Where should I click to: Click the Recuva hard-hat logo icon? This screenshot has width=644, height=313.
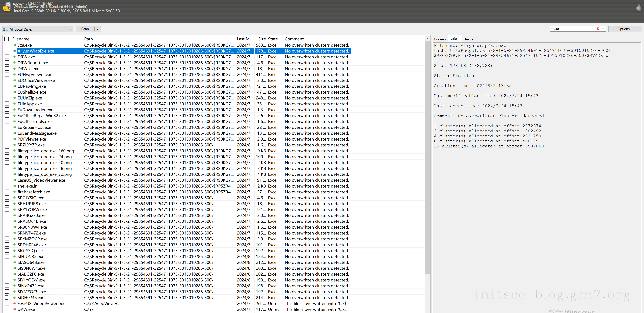(x=7, y=7)
